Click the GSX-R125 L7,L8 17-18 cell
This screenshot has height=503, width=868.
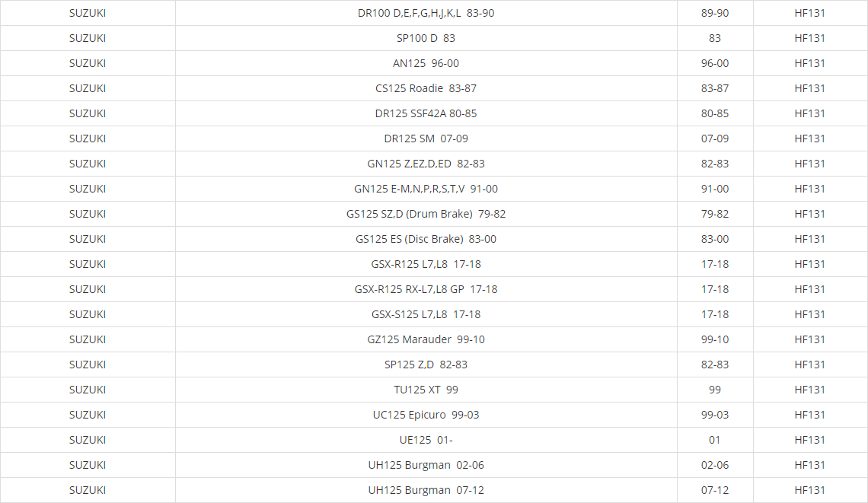(x=426, y=264)
